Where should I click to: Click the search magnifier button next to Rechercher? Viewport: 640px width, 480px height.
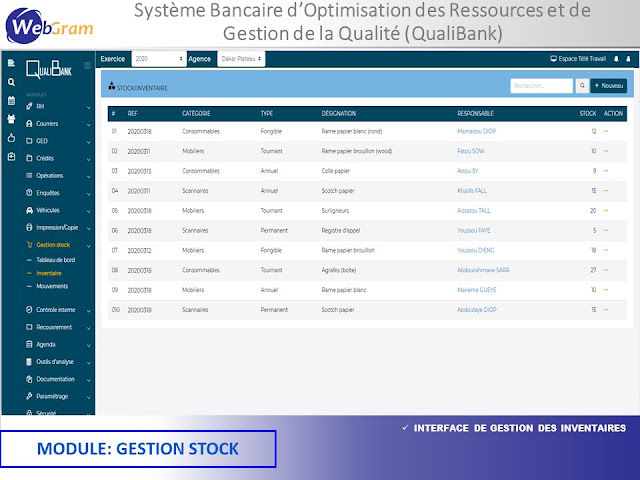[582, 86]
